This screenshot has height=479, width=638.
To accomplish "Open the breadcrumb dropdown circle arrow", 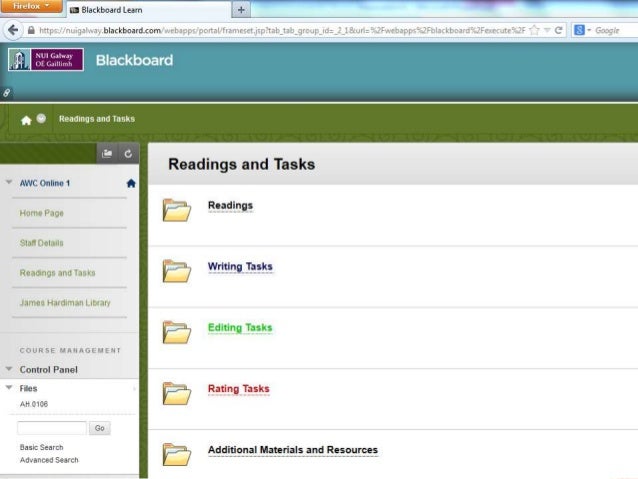I will pos(41,118).
